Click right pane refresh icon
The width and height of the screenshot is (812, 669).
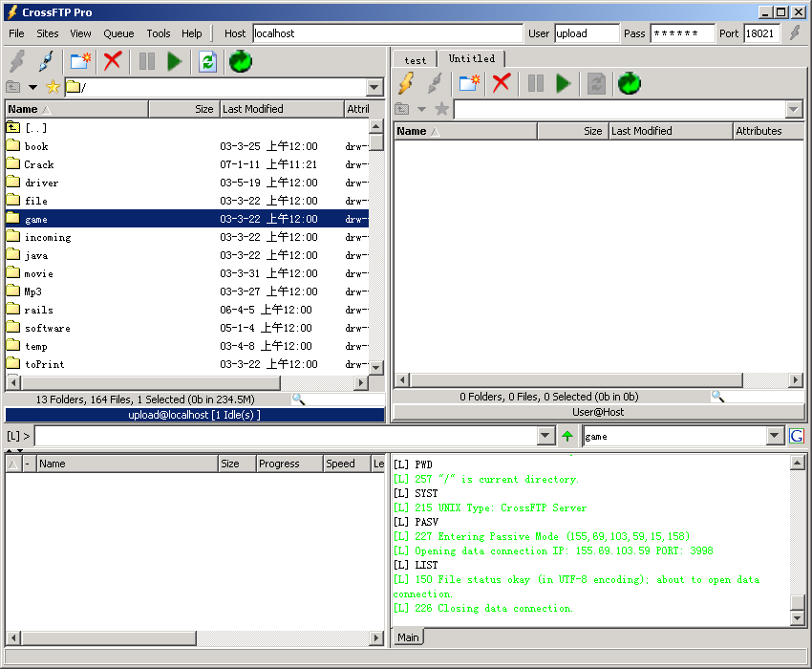pyautogui.click(x=596, y=83)
